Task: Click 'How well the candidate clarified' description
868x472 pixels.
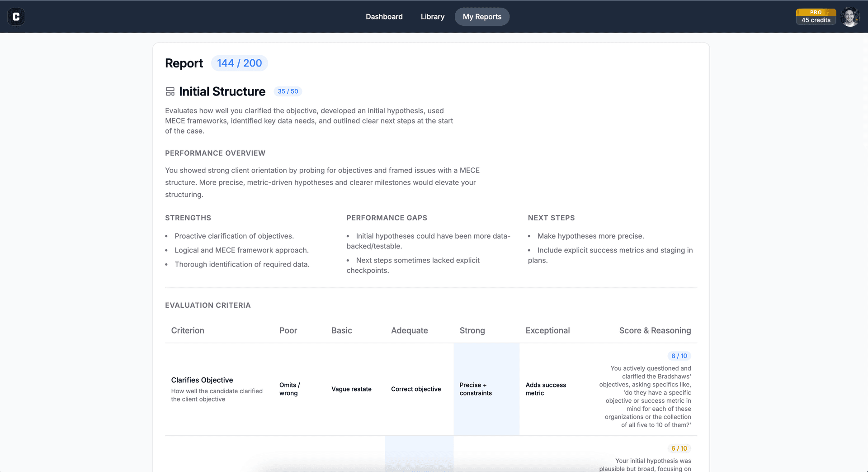Action: (217, 395)
